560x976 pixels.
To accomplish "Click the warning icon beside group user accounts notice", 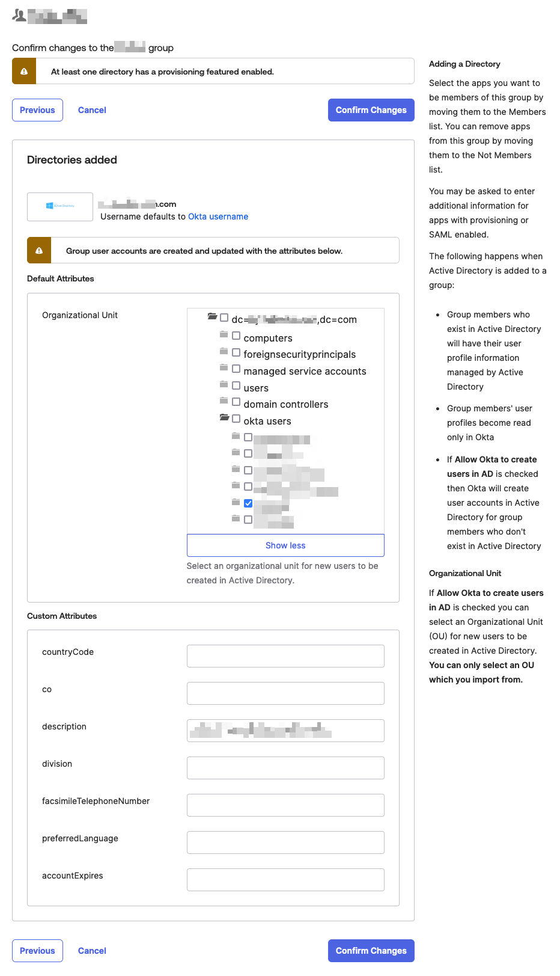I will click(x=39, y=251).
